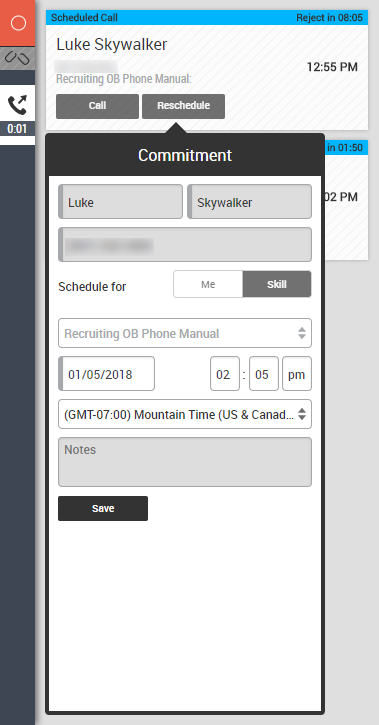Toggle the pm time period field
This screenshot has width=379, height=725.
(x=297, y=374)
